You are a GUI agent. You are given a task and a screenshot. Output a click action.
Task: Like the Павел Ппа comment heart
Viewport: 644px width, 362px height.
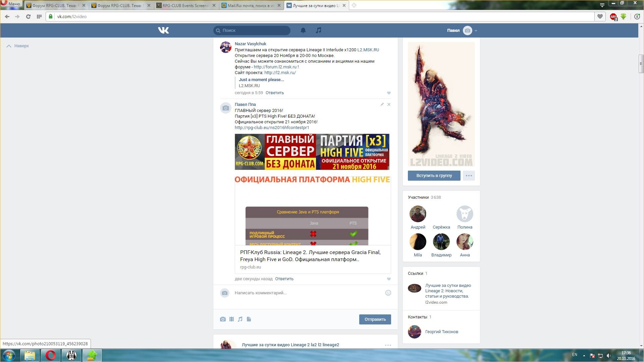(x=389, y=279)
